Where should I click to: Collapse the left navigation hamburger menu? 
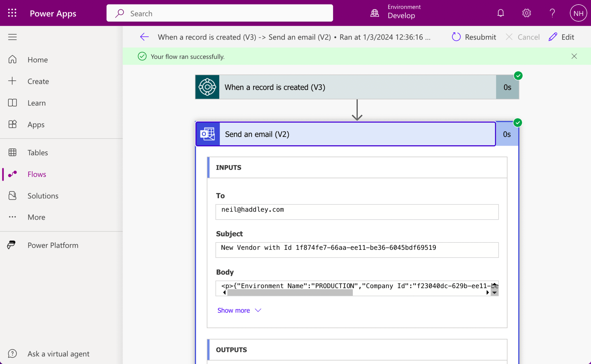pos(13,37)
